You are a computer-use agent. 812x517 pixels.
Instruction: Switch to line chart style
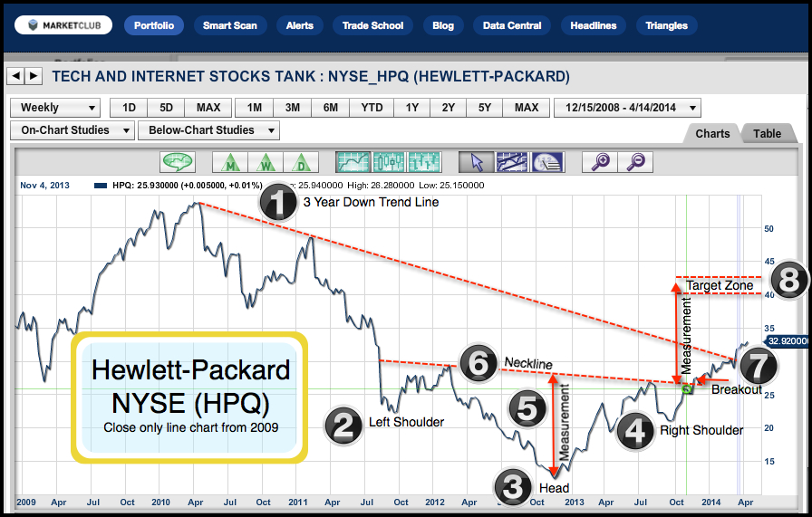click(x=353, y=162)
